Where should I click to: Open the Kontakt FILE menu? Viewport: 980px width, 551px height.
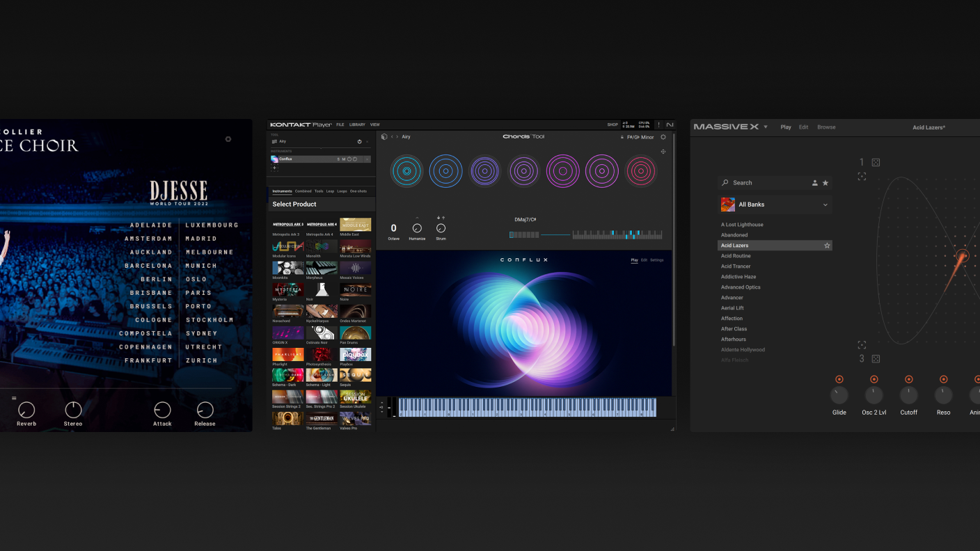click(x=340, y=125)
